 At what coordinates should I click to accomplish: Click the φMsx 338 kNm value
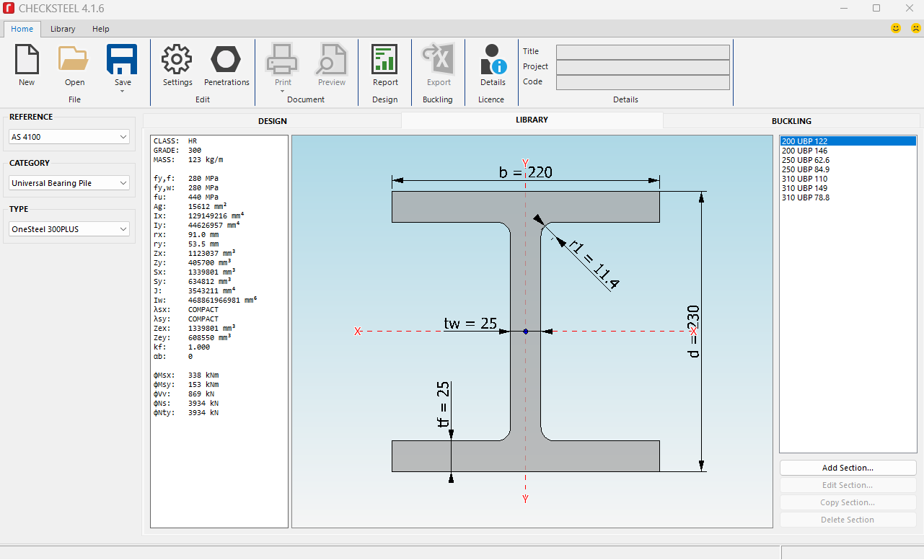(x=203, y=375)
